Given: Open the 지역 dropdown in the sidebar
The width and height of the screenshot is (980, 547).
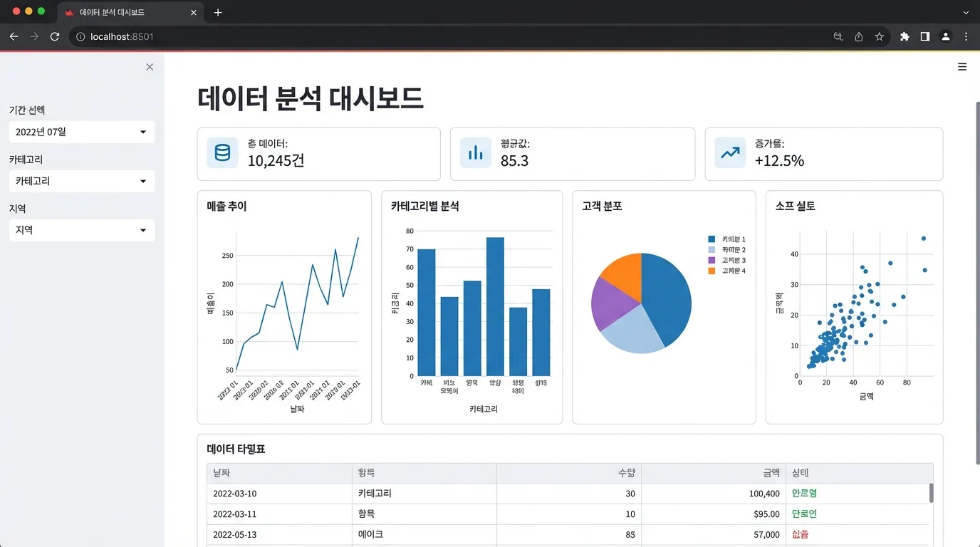Looking at the screenshot, I should (81, 230).
